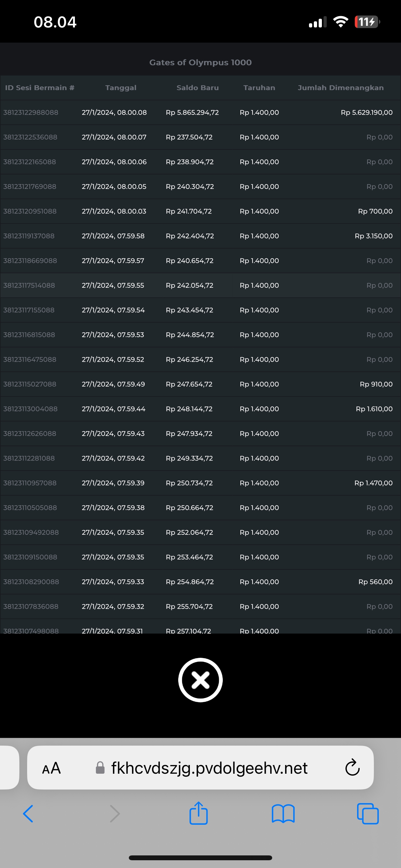Select session ID 38123122988088
The image size is (401, 868).
[31, 113]
